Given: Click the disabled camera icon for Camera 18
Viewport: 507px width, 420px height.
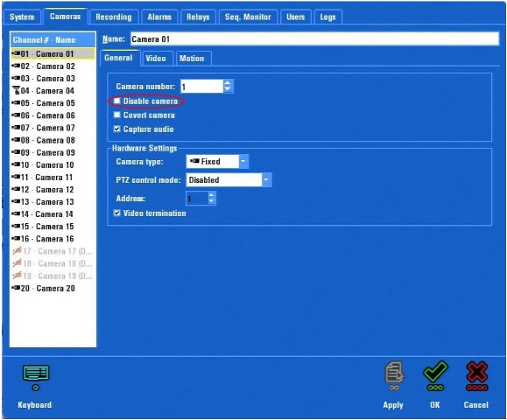Looking at the screenshot, I should 17,263.
